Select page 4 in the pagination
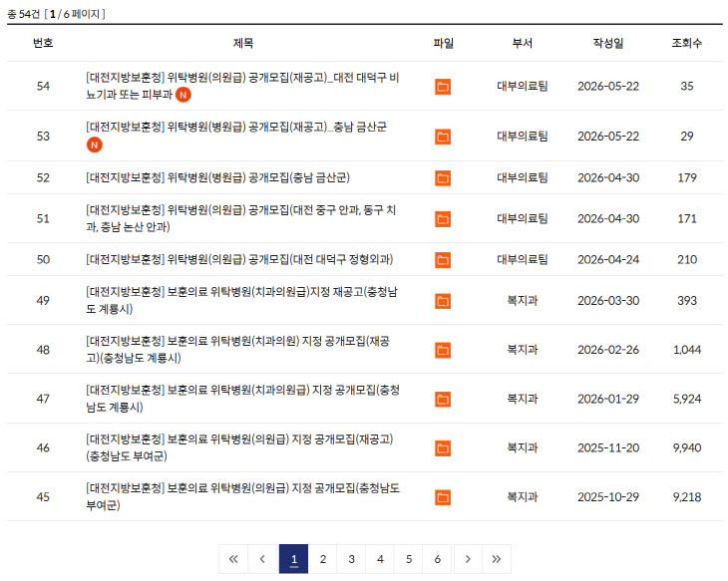The image size is (728, 581). click(380, 559)
